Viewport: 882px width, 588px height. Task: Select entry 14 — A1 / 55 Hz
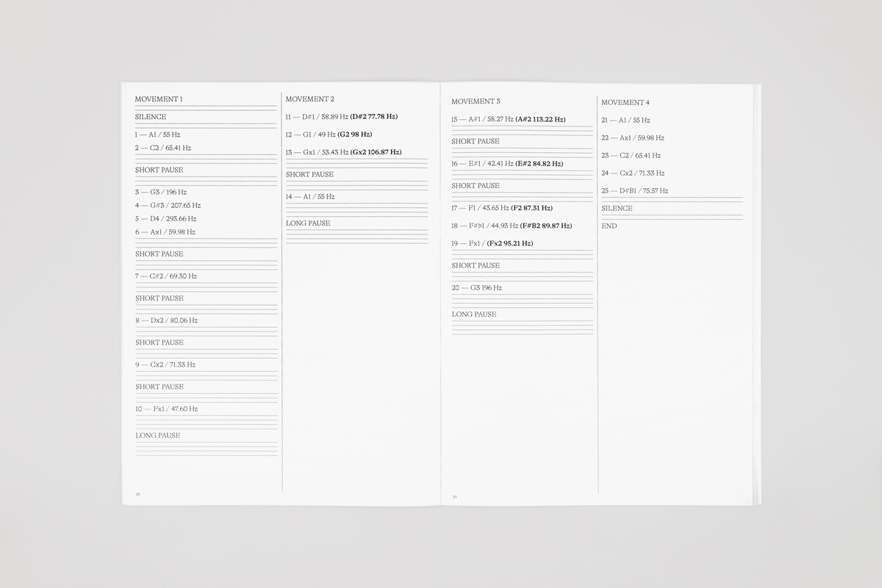coord(310,197)
